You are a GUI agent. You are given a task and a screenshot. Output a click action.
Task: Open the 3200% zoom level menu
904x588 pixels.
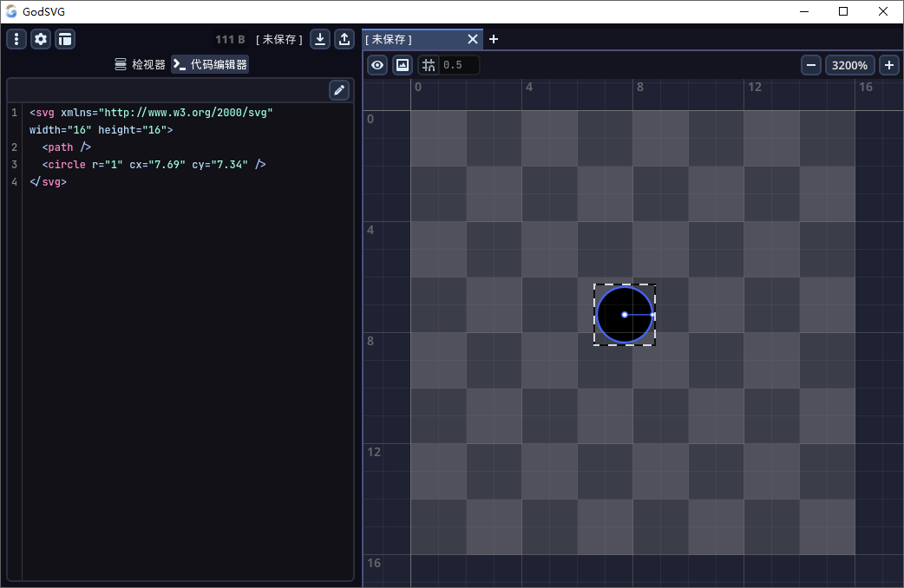pyautogui.click(x=849, y=65)
